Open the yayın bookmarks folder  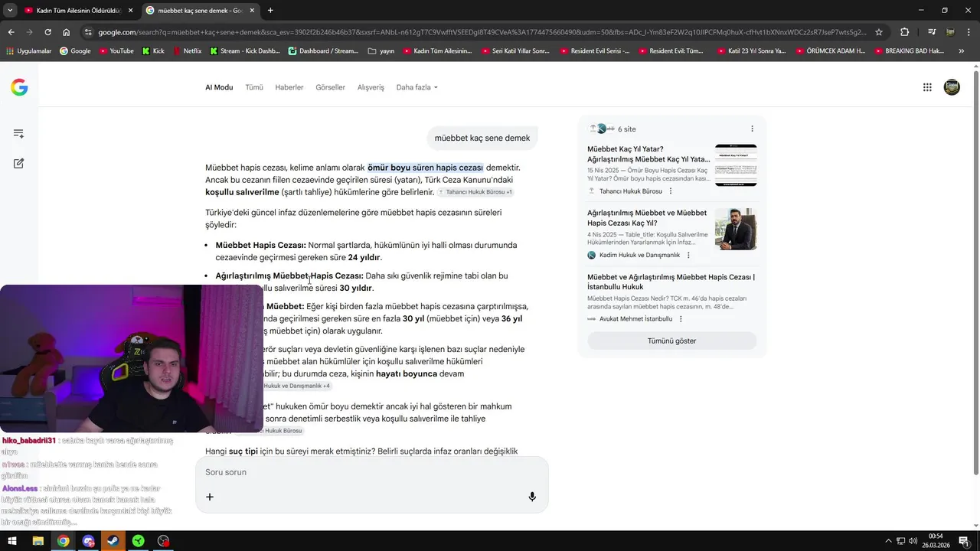click(x=381, y=51)
